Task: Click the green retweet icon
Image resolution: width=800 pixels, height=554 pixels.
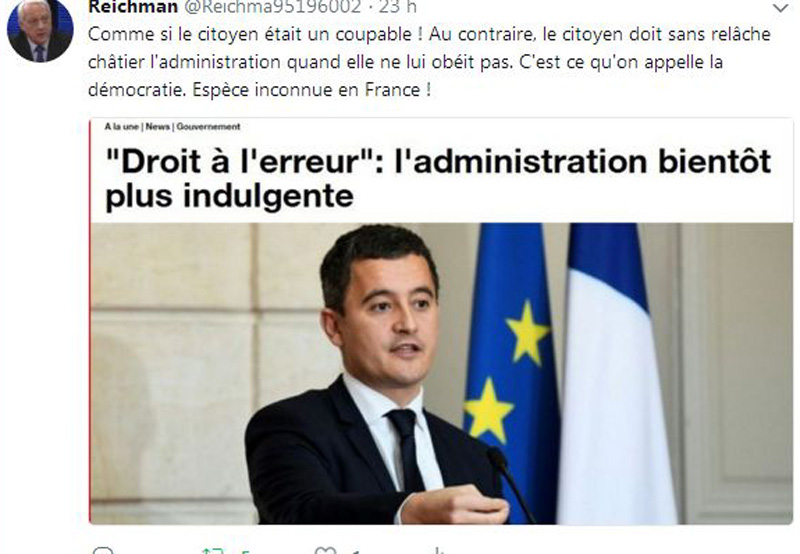Action: (213, 550)
